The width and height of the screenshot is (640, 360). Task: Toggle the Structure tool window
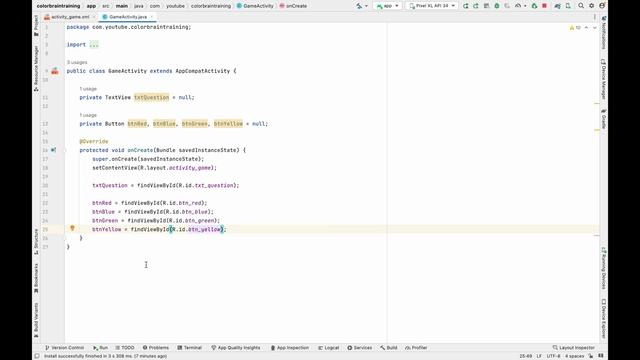click(x=36, y=242)
